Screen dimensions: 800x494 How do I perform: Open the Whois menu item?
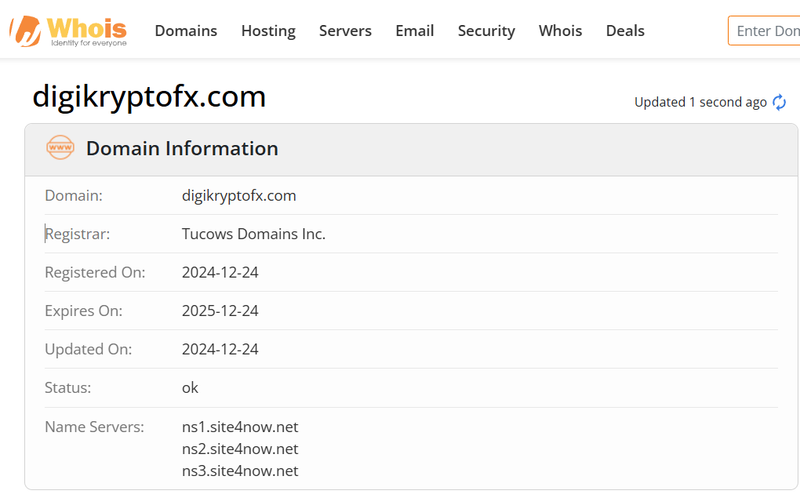[x=560, y=31]
